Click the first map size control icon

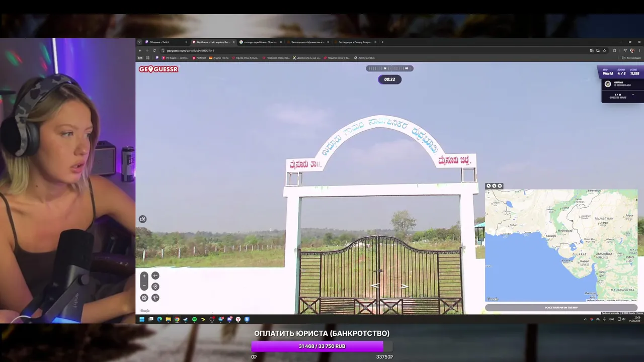489,186
